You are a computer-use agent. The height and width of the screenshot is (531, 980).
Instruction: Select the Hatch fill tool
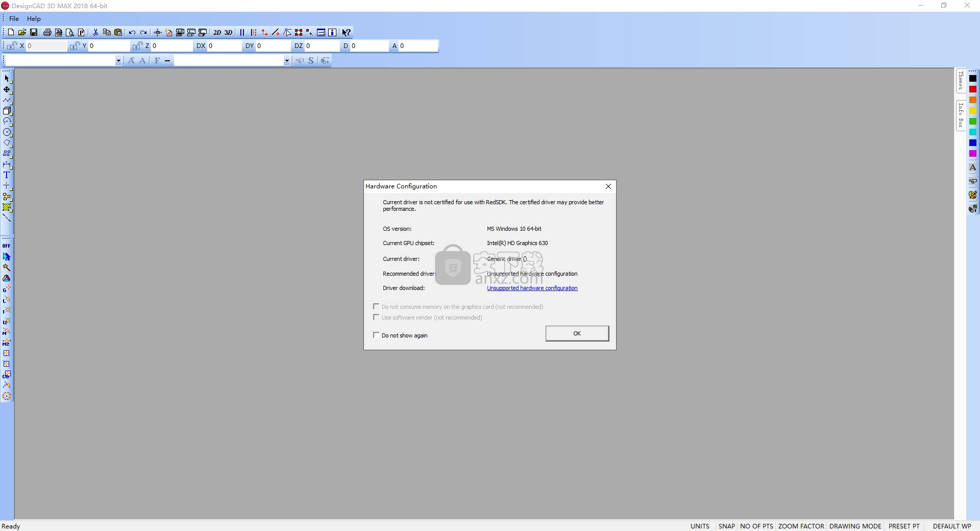tap(7, 207)
